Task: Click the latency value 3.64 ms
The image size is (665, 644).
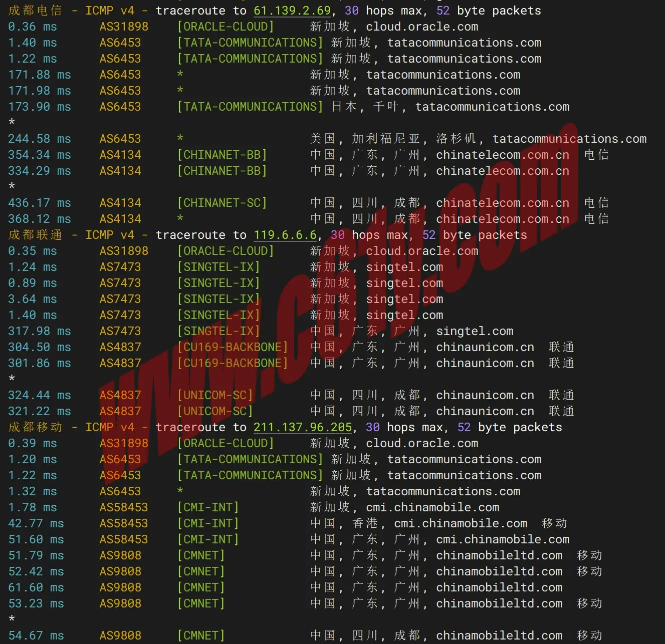Action: [x=33, y=299]
